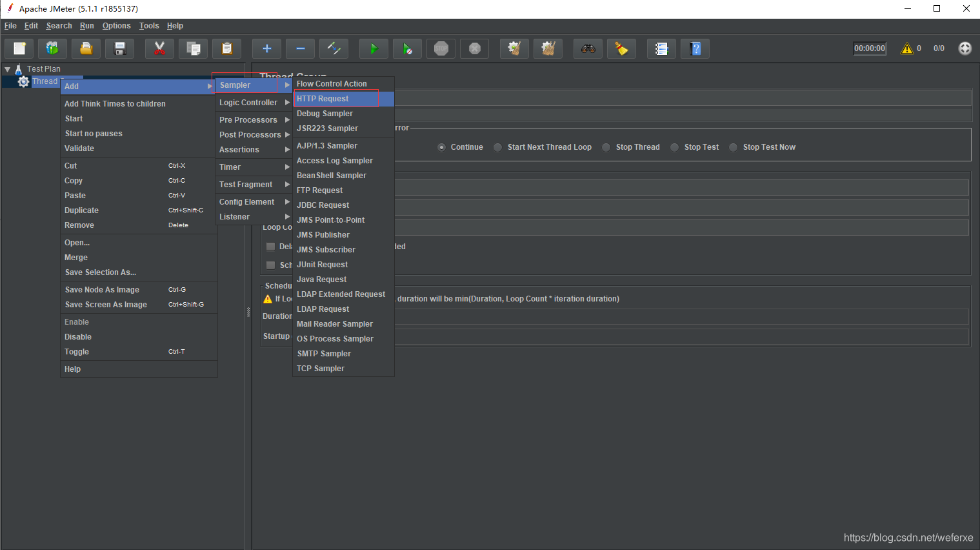Click the New test plan toolbar icon
980x550 pixels.
19,48
